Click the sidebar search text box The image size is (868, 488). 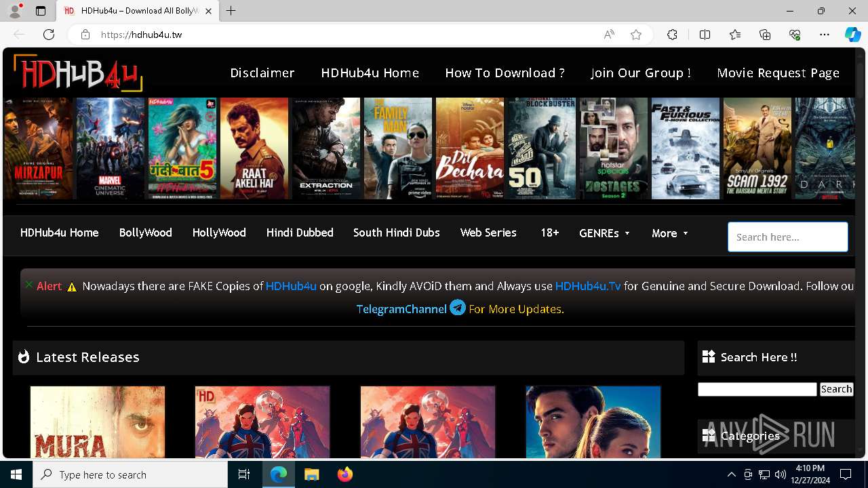coord(757,389)
